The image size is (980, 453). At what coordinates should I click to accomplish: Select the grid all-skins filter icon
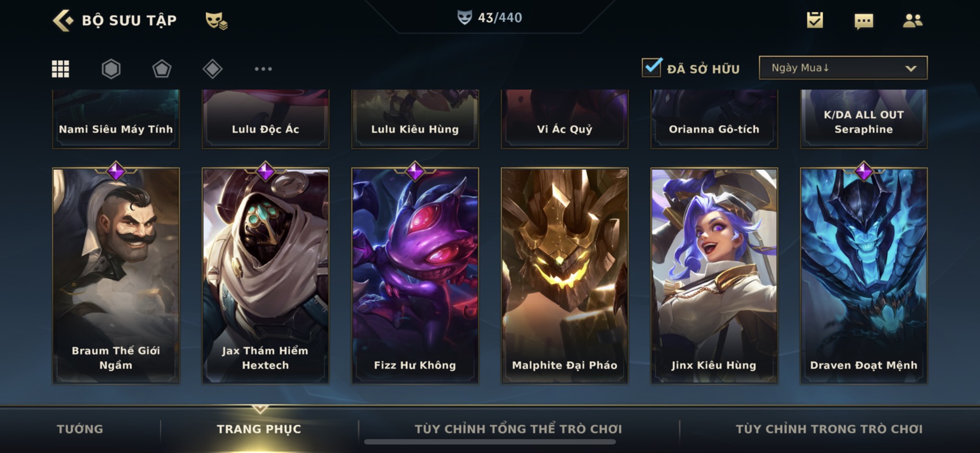60,69
